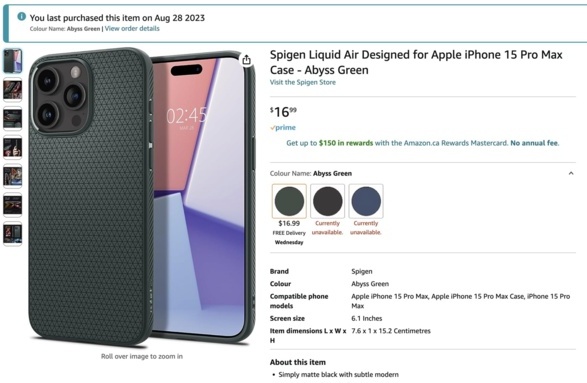The width and height of the screenshot is (587, 383).
Task: Select the fifth product thumbnail
Action: point(13,176)
